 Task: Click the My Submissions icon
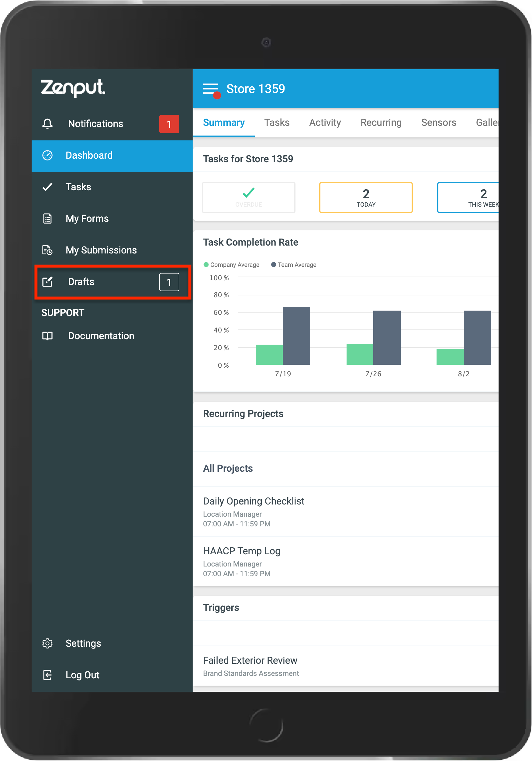pyautogui.click(x=47, y=250)
